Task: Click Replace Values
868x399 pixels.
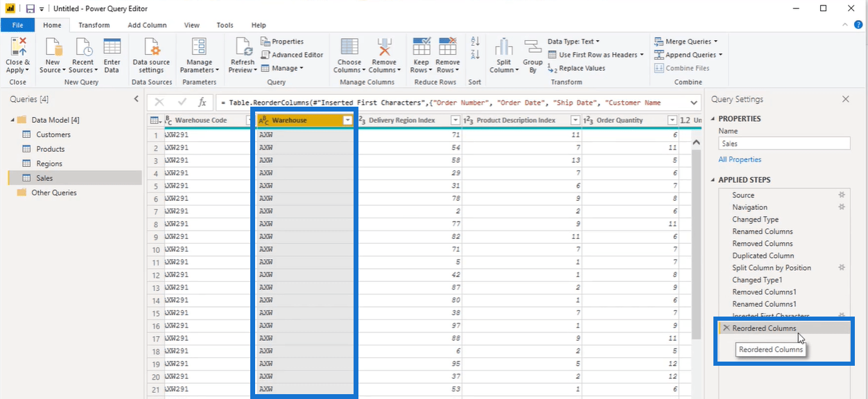Action: pyautogui.click(x=576, y=68)
